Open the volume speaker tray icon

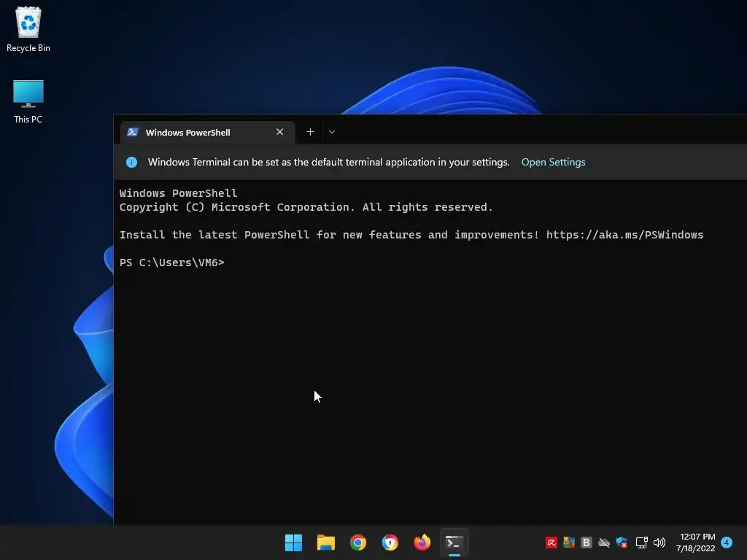[659, 542]
